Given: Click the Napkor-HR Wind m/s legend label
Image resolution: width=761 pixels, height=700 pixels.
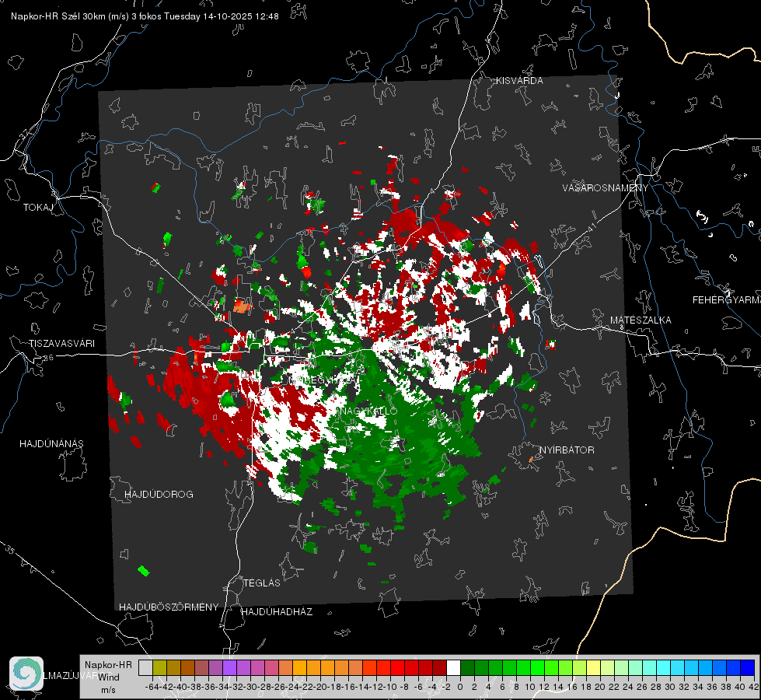Looking at the screenshot, I should click(108, 677).
